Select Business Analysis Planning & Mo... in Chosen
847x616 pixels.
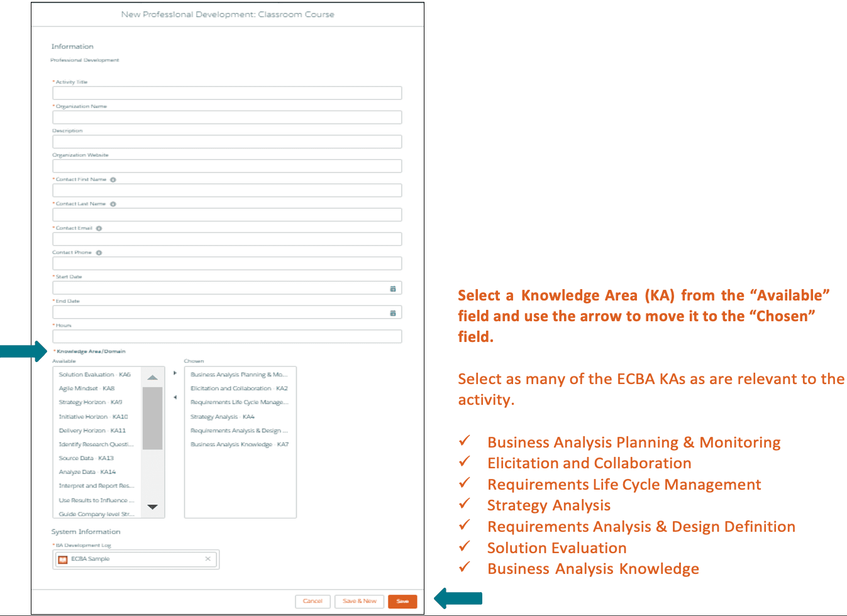pyautogui.click(x=240, y=375)
